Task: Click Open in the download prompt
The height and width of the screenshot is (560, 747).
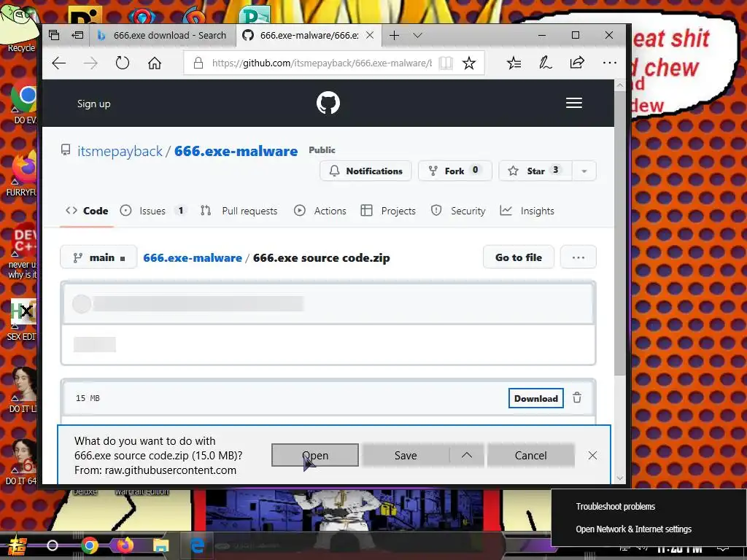Action: click(x=315, y=455)
